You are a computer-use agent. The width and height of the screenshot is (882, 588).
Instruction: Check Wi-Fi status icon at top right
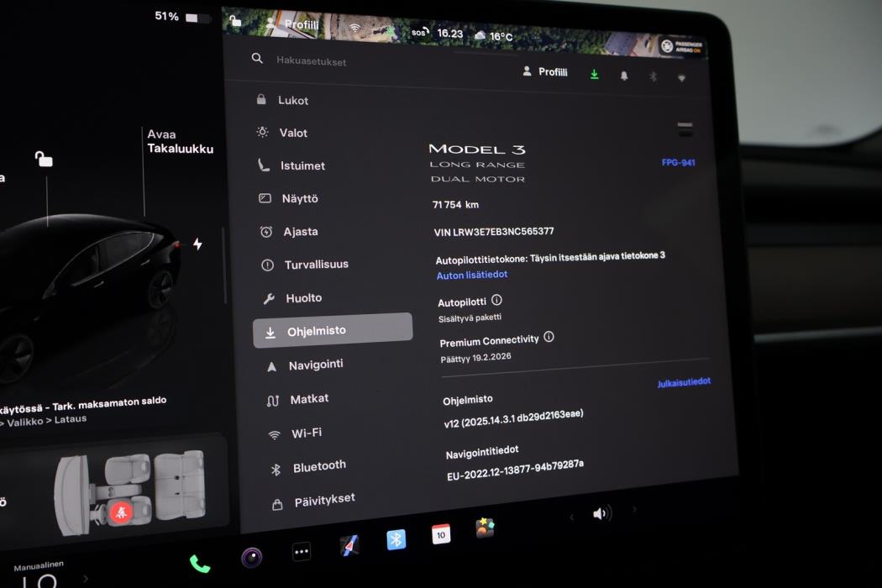pyautogui.click(x=680, y=77)
